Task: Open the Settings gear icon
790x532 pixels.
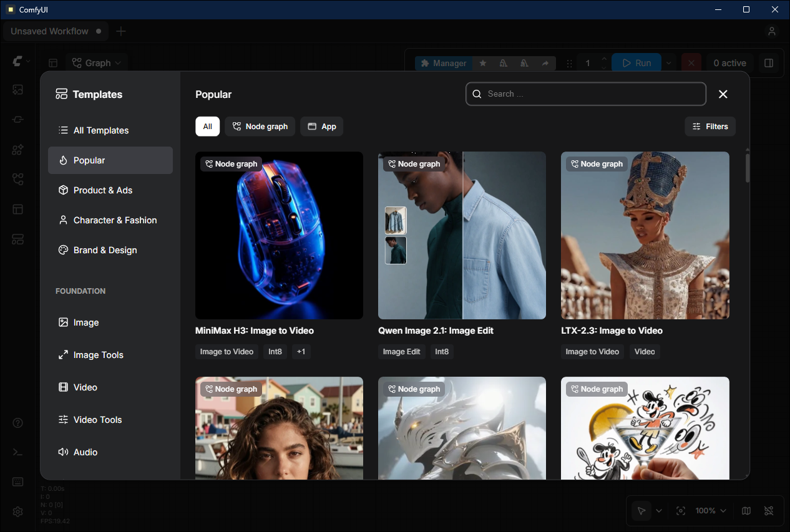Action: pyautogui.click(x=17, y=512)
